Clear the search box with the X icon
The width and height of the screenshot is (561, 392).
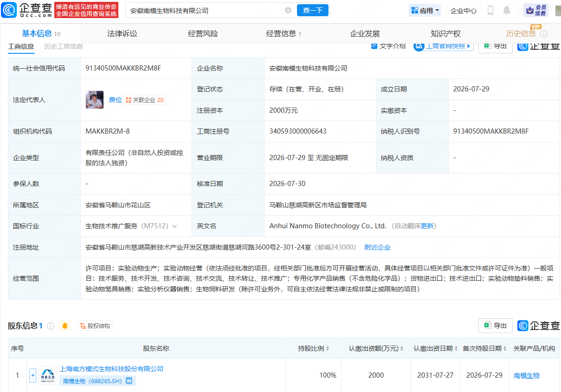(x=288, y=10)
